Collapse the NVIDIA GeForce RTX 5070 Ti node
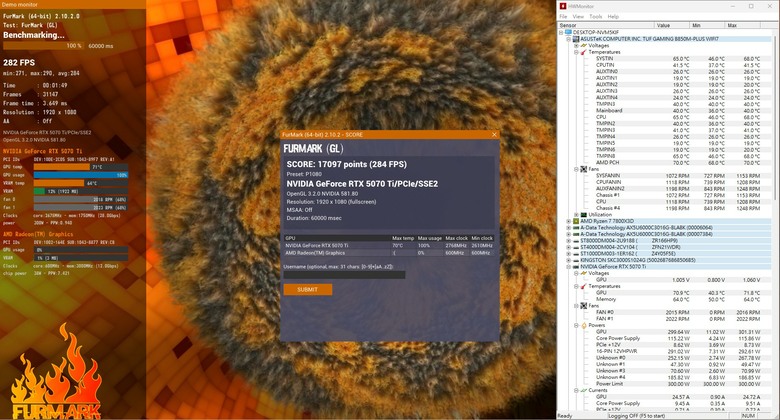780x420 pixels. tap(569, 267)
